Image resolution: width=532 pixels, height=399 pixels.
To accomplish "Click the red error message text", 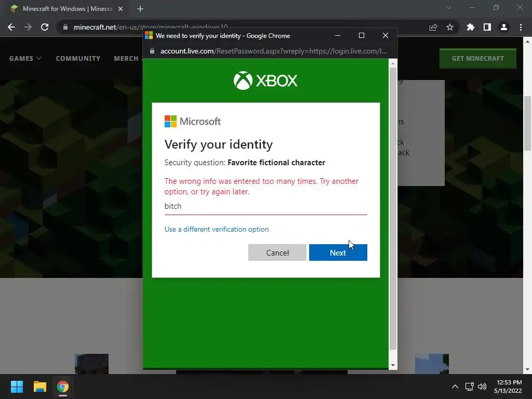I will [x=261, y=187].
